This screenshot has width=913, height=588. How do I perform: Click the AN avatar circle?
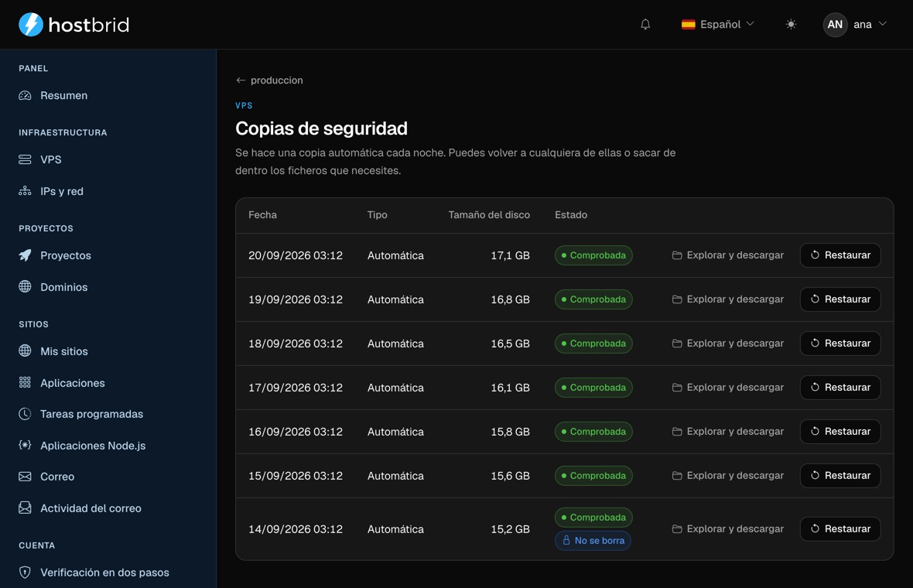point(835,25)
